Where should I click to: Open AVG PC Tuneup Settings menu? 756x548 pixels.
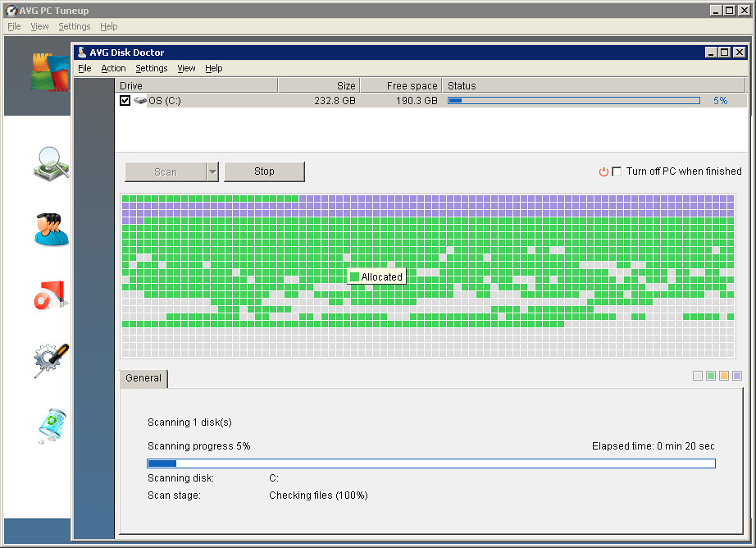75,26
